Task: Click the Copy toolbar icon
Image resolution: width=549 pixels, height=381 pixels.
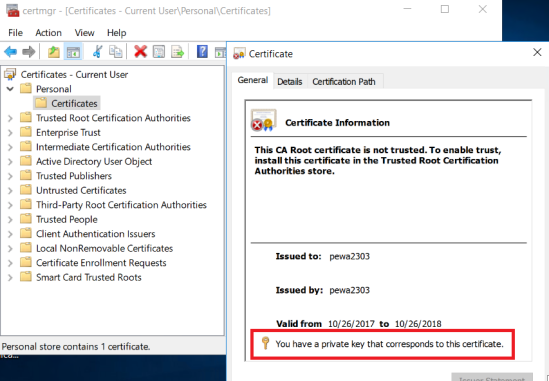Action: pyautogui.click(x=116, y=51)
